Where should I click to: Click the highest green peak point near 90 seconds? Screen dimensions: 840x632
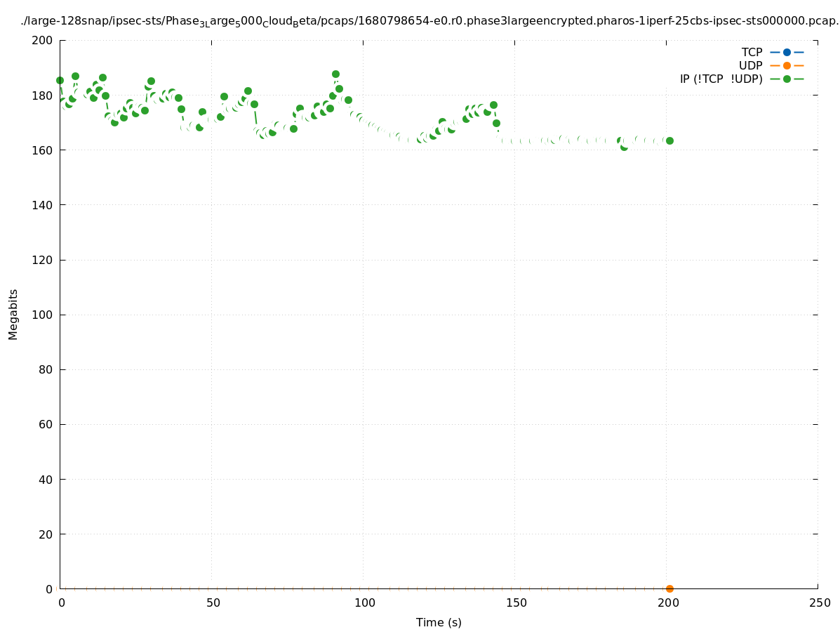tap(335, 74)
